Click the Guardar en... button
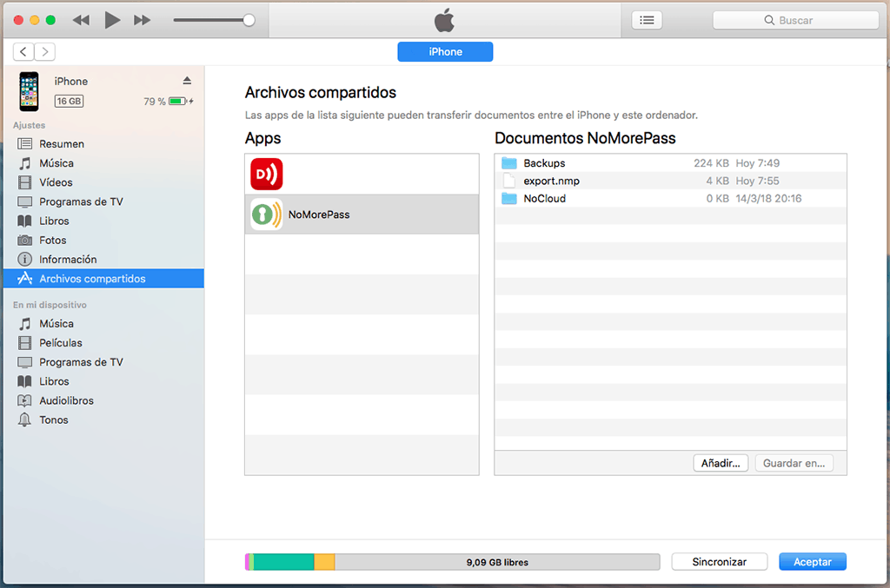Image resolution: width=890 pixels, height=588 pixels. [x=794, y=463]
